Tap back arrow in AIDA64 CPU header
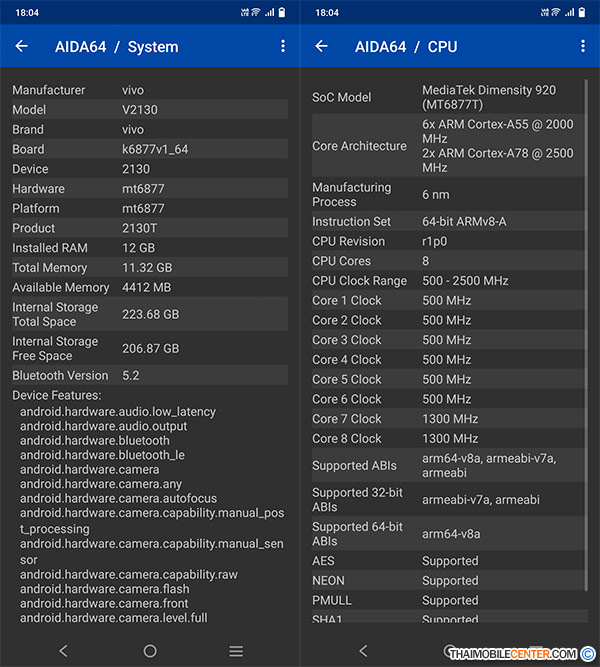 (x=321, y=46)
